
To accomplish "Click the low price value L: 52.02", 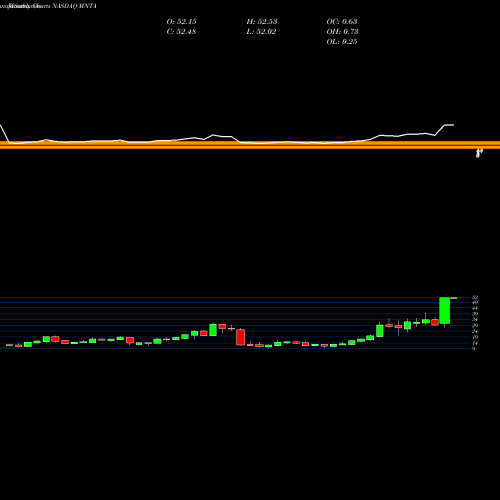I will click(261, 32).
